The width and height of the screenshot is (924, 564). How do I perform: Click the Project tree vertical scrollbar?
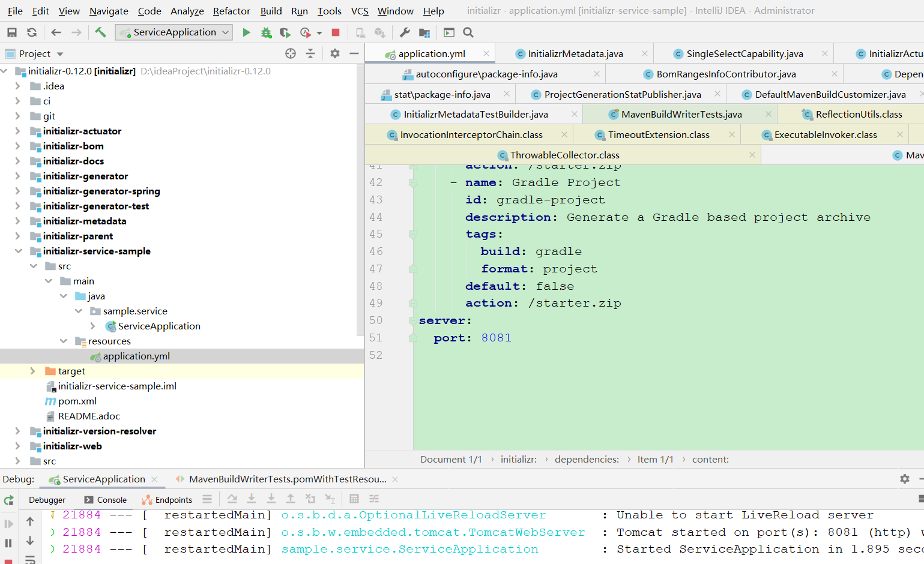click(x=360, y=201)
